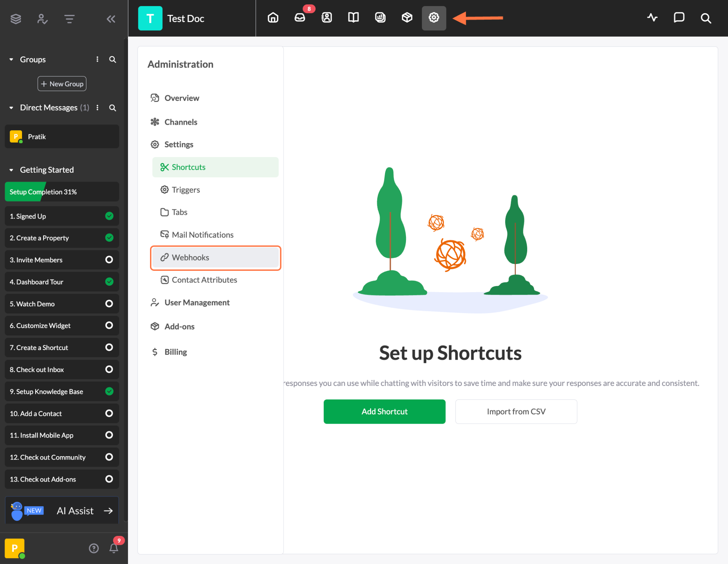Open Mail Notifications in Administration menu

click(202, 235)
